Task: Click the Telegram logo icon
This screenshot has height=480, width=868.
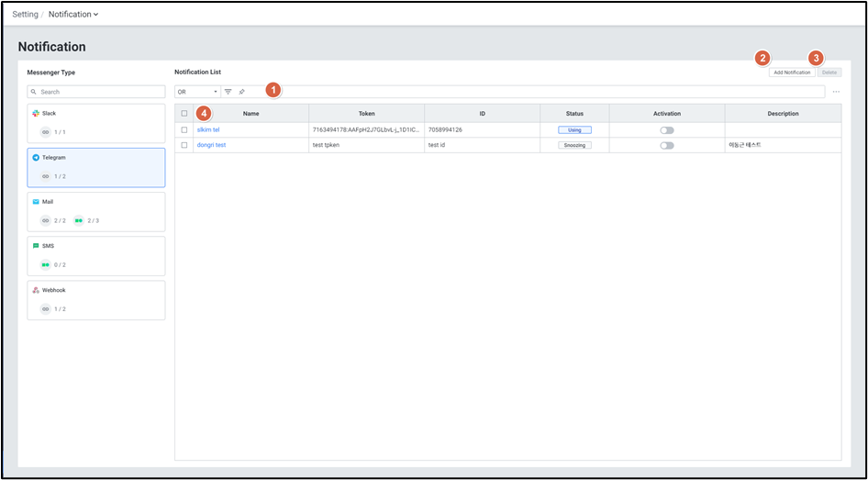Action: [36, 158]
